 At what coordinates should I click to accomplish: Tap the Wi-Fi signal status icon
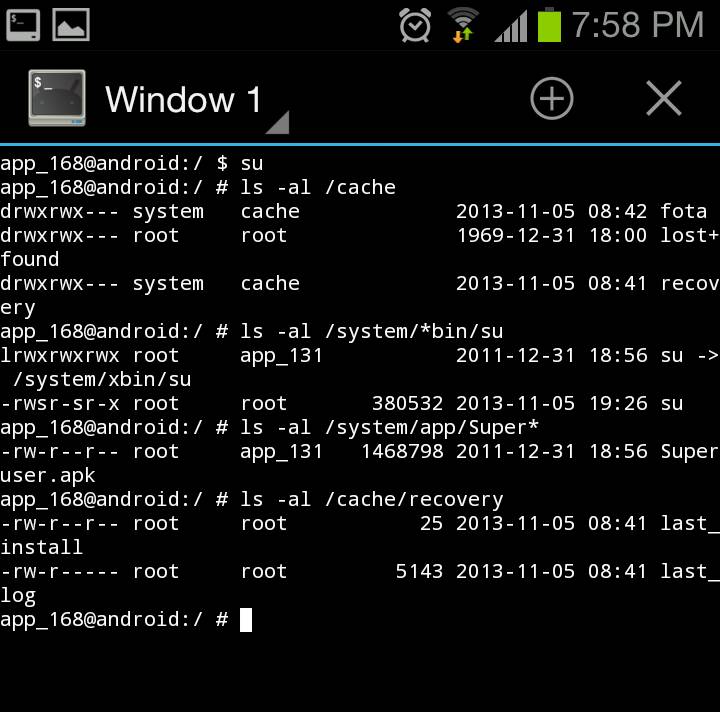click(x=463, y=26)
